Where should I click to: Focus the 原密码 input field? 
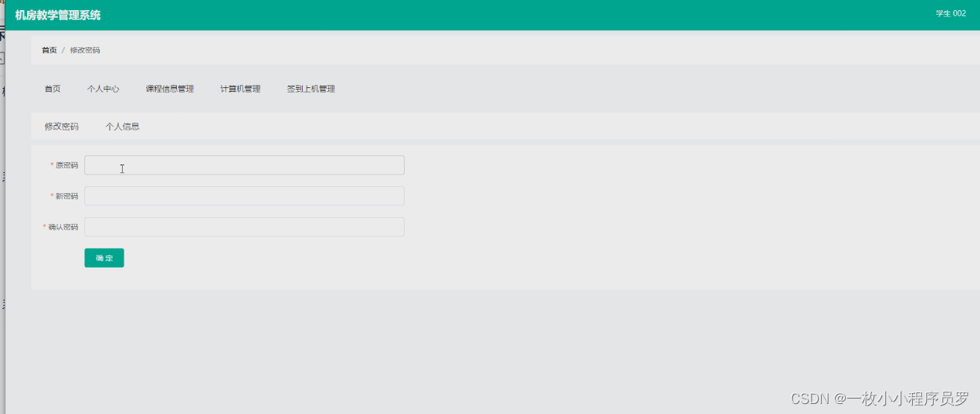pyautogui.click(x=244, y=165)
